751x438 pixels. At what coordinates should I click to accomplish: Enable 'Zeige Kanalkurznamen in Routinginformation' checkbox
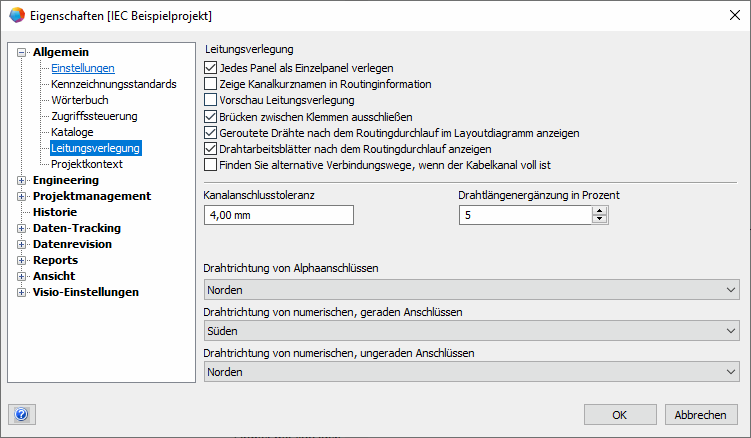(210, 84)
